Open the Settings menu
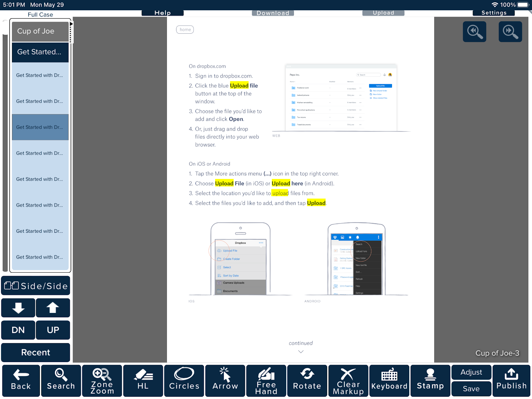 (x=493, y=13)
